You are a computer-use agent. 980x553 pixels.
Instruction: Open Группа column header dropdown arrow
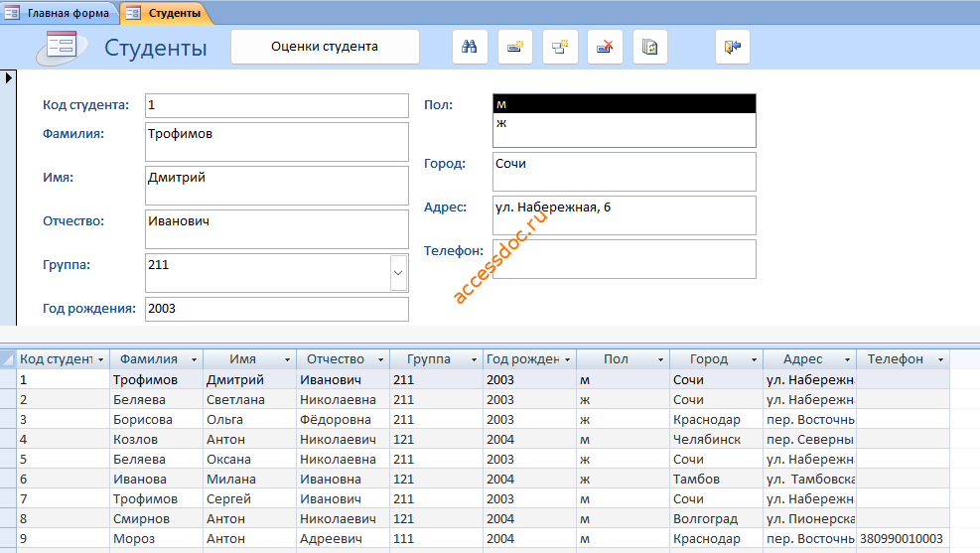click(474, 360)
